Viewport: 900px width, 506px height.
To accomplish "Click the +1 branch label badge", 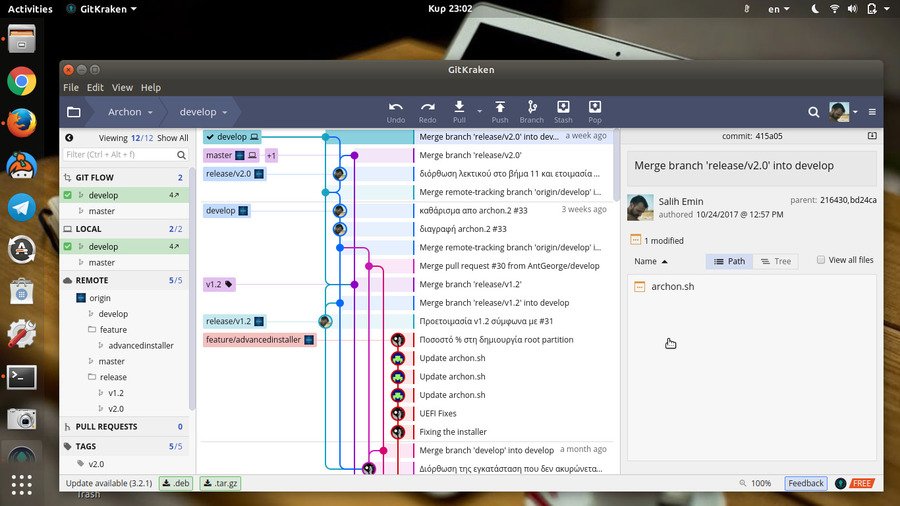I will pyautogui.click(x=271, y=155).
